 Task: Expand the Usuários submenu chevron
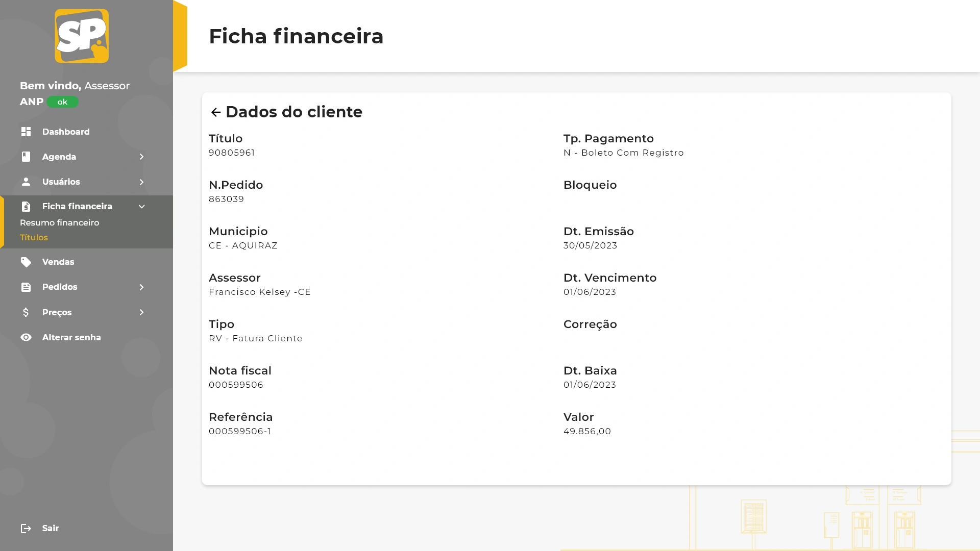coord(142,182)
